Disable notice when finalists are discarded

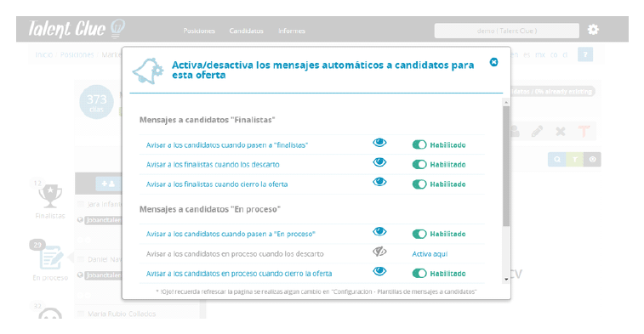coord(419,165)
